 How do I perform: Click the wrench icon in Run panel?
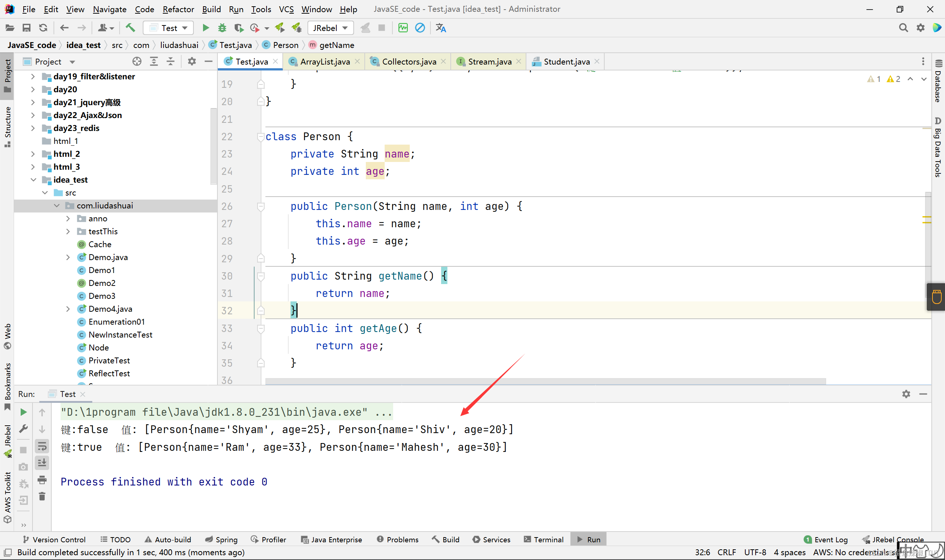(23, 429)
